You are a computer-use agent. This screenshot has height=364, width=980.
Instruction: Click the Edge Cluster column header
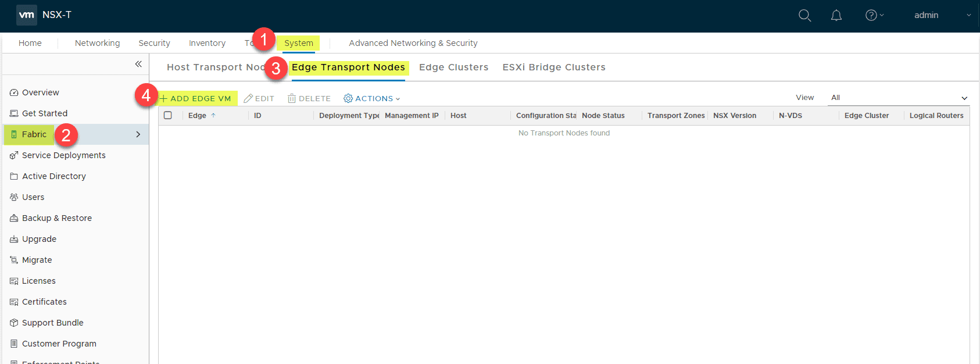pos(867,116)
